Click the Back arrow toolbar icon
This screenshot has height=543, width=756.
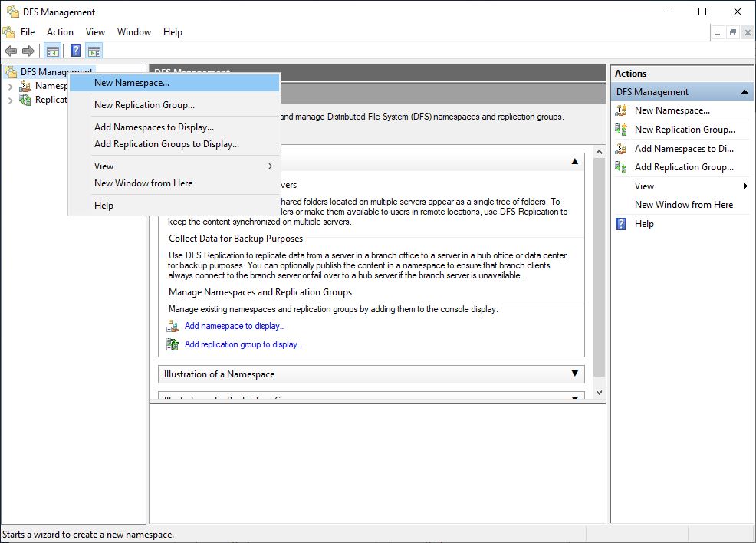click(x=11, y=51)
